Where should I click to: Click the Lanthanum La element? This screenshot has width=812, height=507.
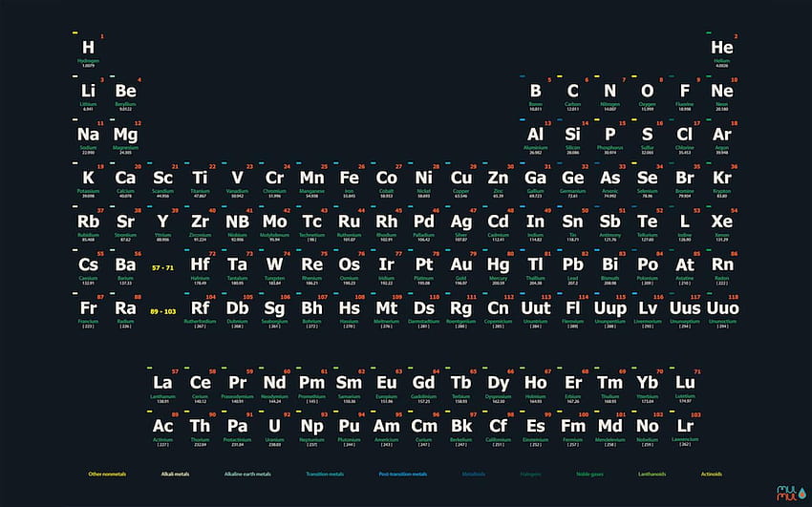(163, 386)
